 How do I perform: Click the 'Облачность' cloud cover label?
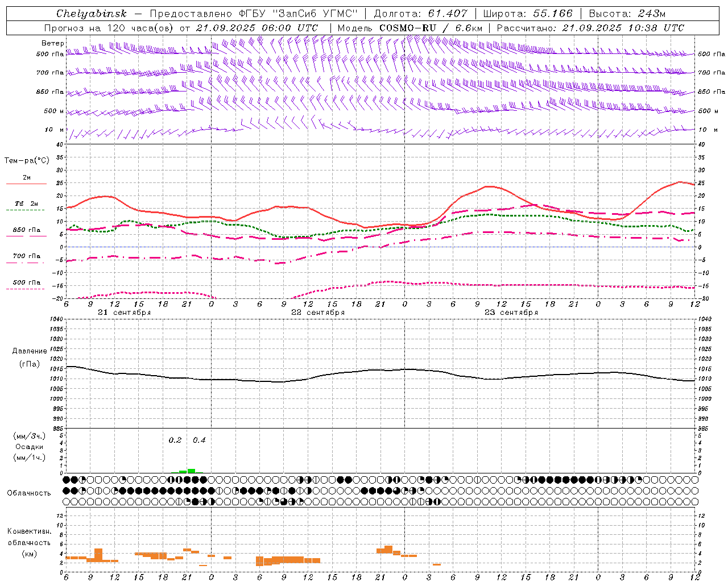(29, 493)
